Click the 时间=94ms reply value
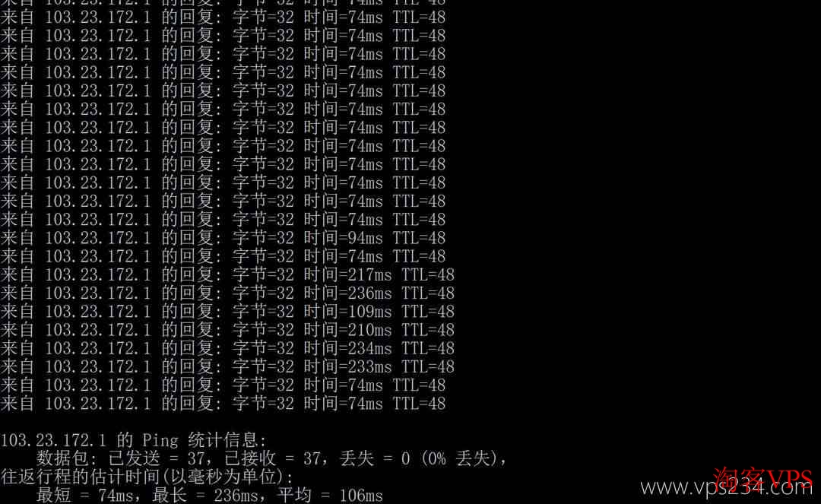Viewport: 821px width, 504px height. click(x=343, y=238)
